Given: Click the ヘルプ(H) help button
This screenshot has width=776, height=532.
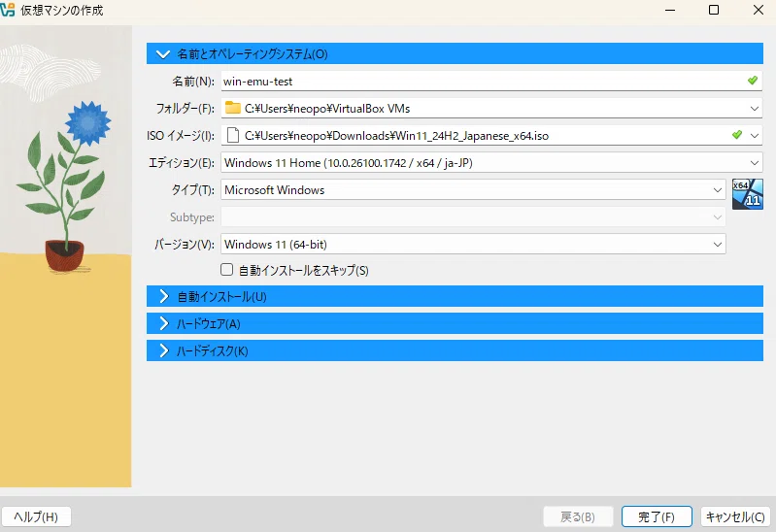Looking at the screenshot, I should (36, 517).
